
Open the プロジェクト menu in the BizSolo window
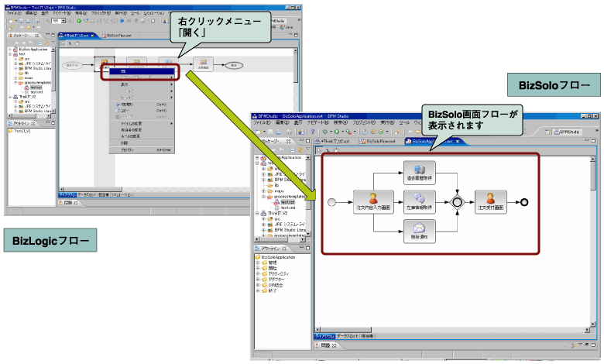tap(364, 122)
